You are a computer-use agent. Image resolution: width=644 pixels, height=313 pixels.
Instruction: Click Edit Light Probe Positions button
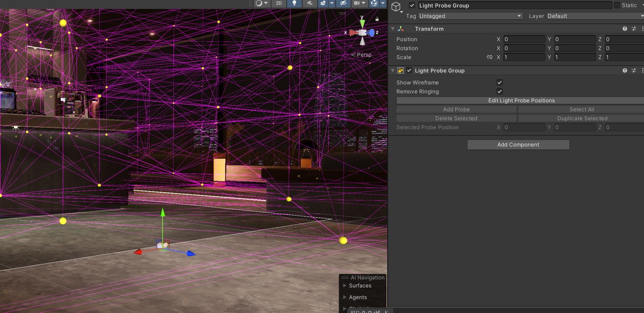[x=521, y=100]
